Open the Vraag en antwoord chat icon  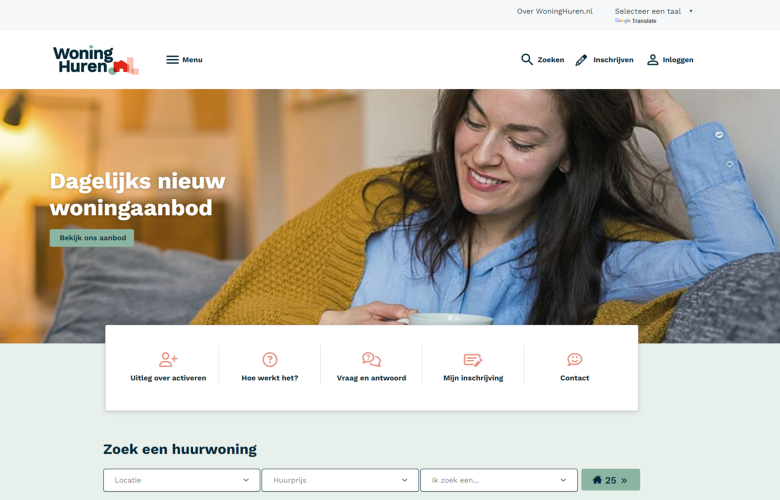point(371,359)
